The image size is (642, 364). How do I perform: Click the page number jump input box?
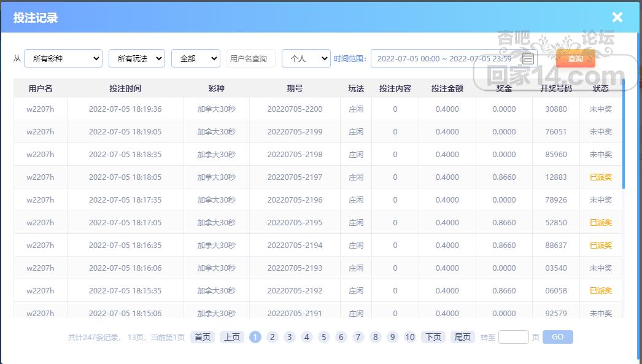tap(513, 337)
